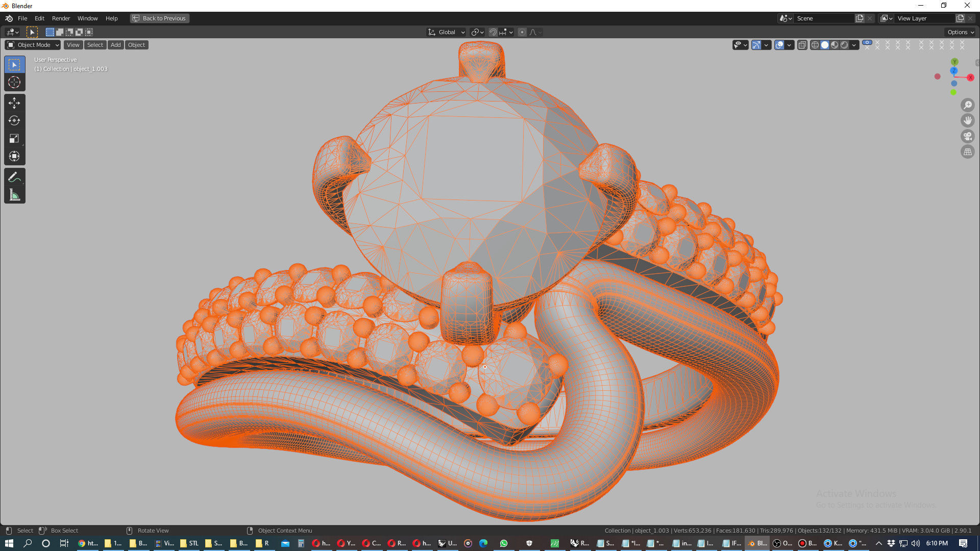Screen dimensions: 980x551
Task: Click Back to Previous button
Action: coord(159,18)
